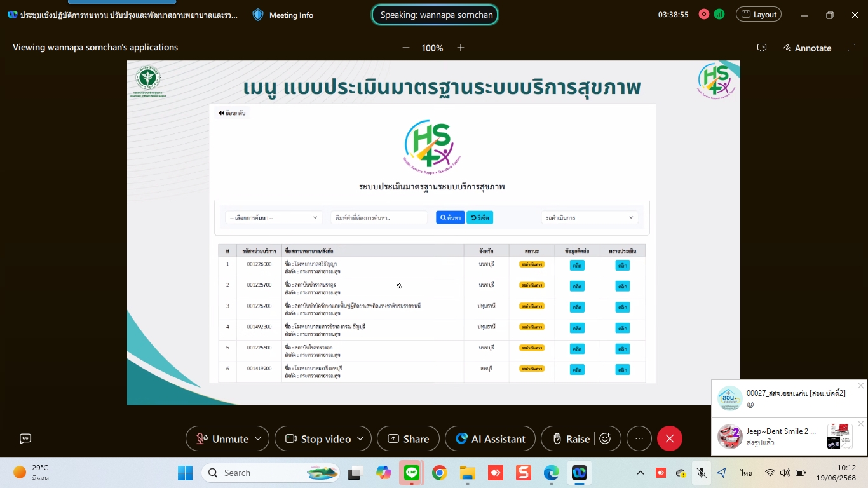The image size is (868, 488).
Task: Open the Annotate tool
Action: [807, 48]
